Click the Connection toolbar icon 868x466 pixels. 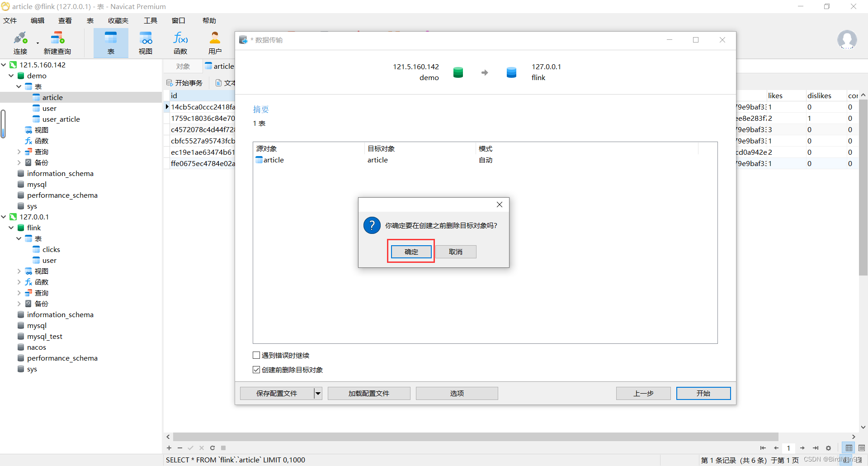pos(20,43)
